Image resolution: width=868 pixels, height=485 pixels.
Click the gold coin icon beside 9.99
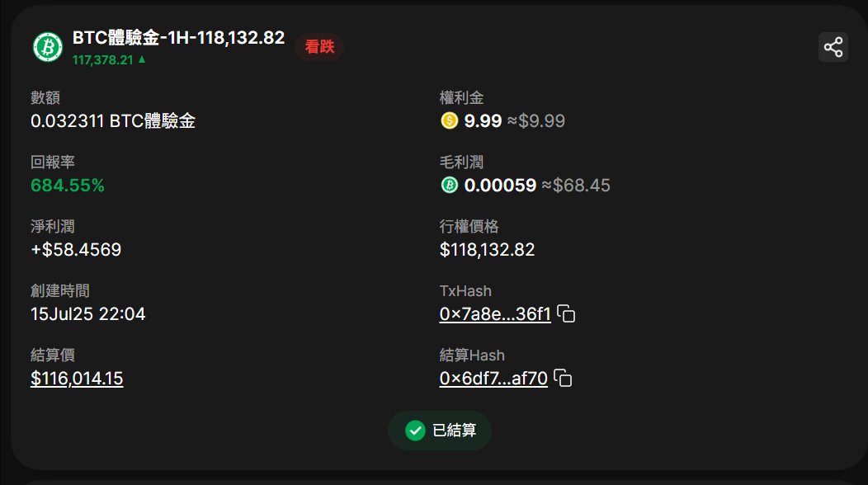click(450, 120)
